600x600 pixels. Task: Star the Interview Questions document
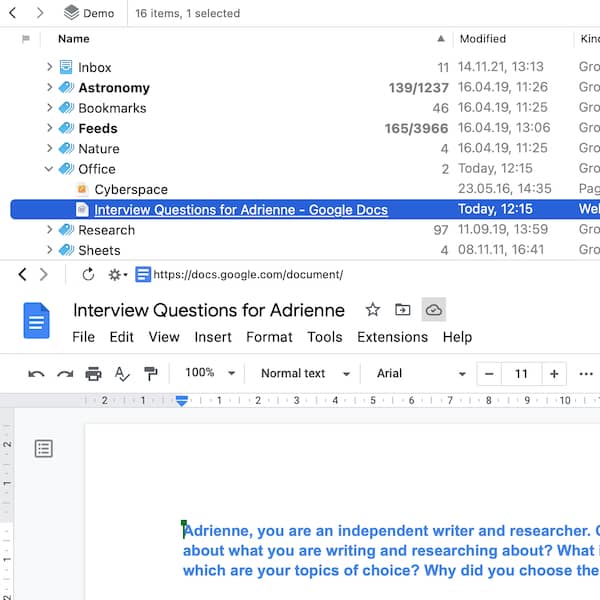point(373,309)
